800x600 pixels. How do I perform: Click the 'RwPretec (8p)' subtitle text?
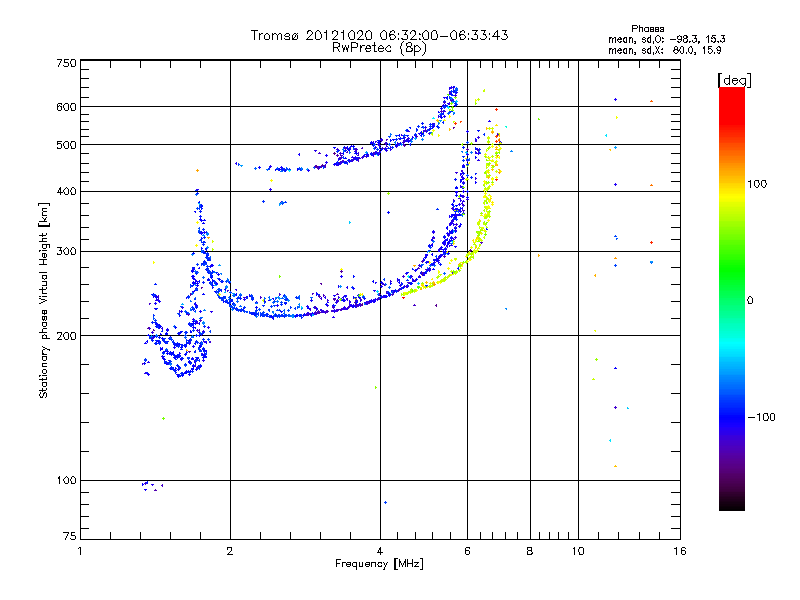tap(379, 48)
